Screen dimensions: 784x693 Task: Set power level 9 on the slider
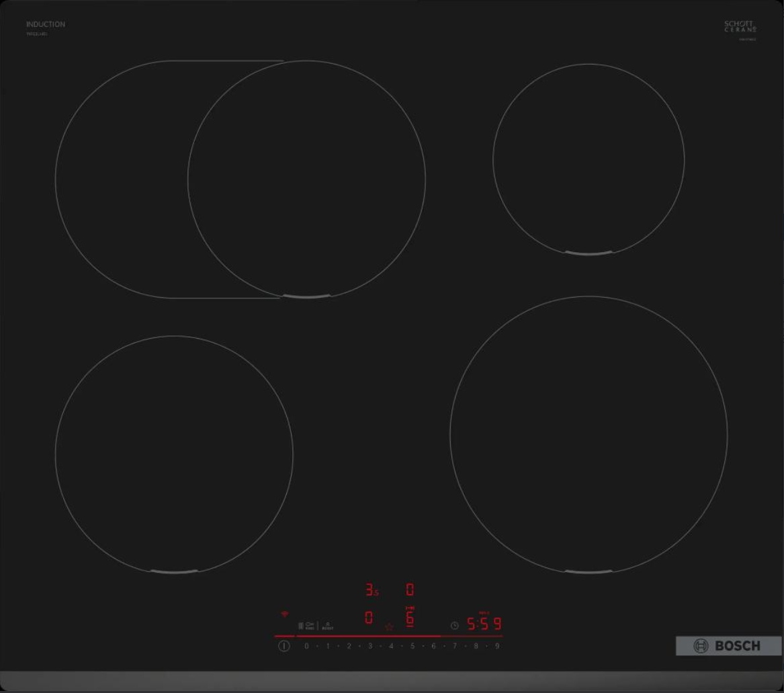coord(497,646)
